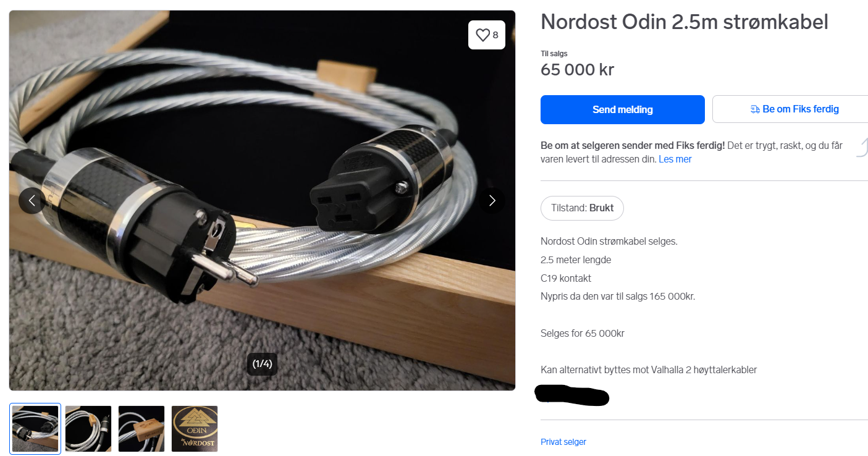This screenshot has height=456, width=868.
Task: Click the Tilstand: Brukt condition chip
Action: pyautogui.click(x=582, y=208)
